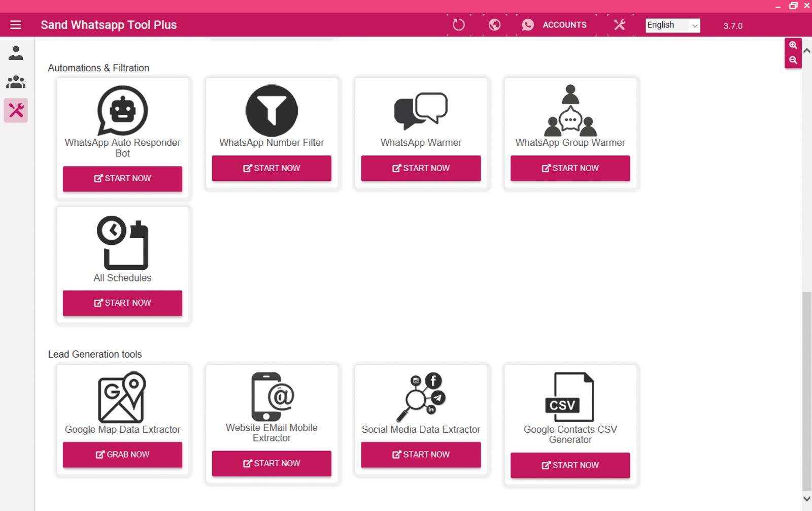Open the group users sidebar icon
Screen dimensions: 812x511
[16, 82]
